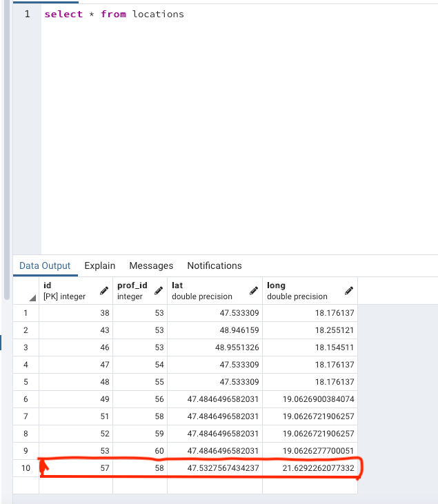The height and width of the screenshot is (504, 438).
Task: Click the edit pencil icon in id column header
Action: pos(104,291)
